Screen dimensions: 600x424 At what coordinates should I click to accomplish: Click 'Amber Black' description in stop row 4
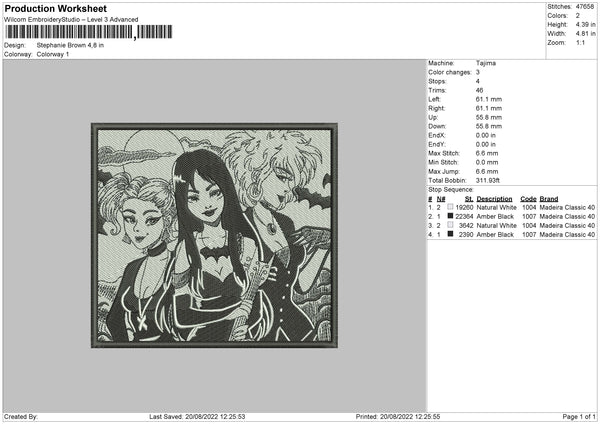pos(495,235)
